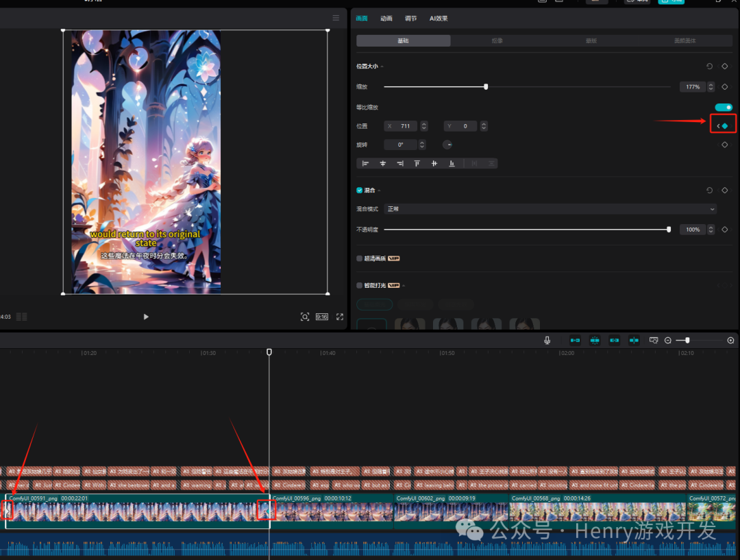Align clip to the right edge
740x560 pixels.
[400, 163]
